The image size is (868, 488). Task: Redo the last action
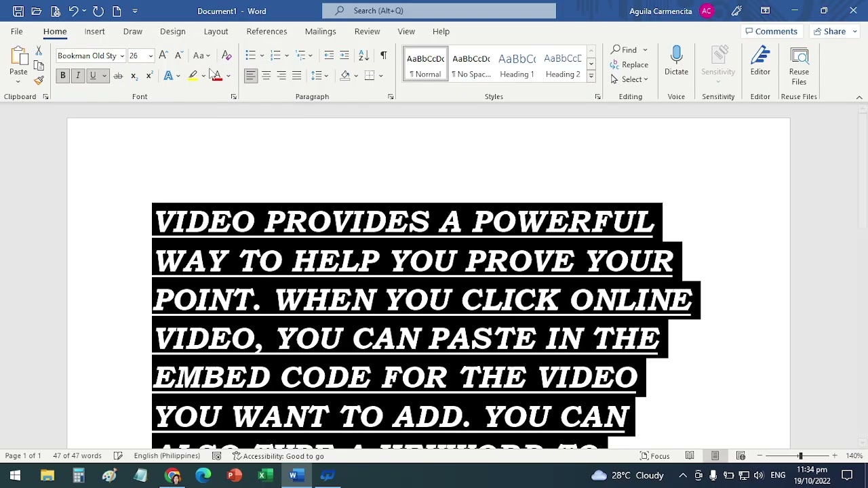click(98, 11)
